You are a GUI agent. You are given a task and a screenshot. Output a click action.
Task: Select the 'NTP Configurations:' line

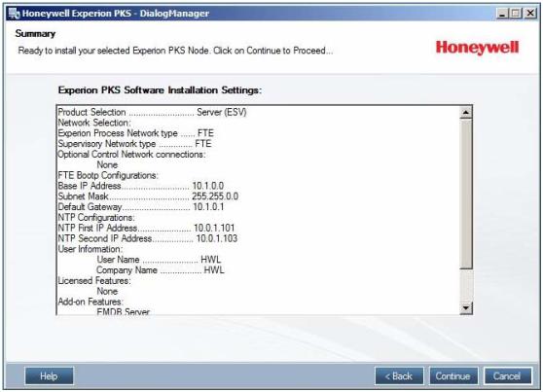[96, 218]
